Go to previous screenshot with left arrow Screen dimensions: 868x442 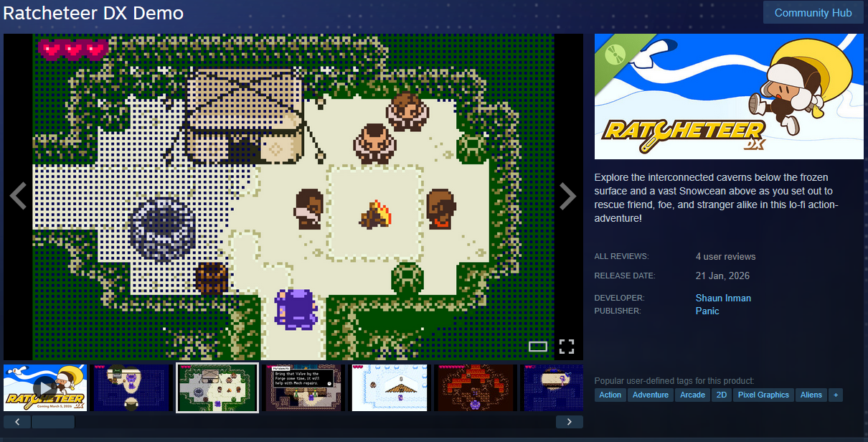[x=18, y=196]
